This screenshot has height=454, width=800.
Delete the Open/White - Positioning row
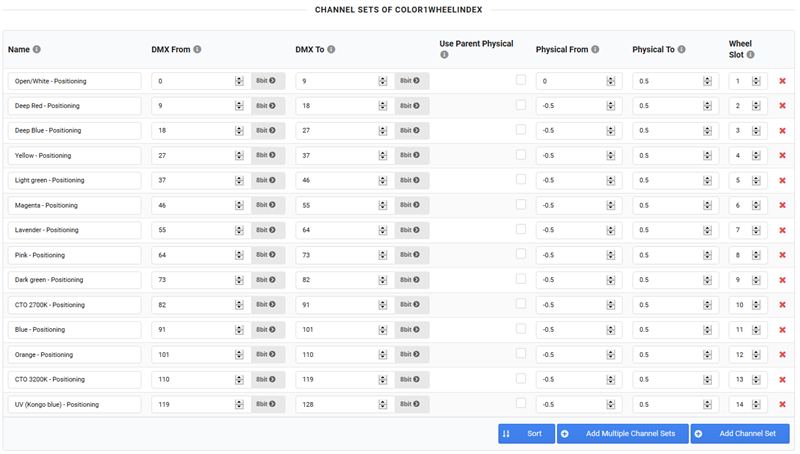tap(782, 81)
